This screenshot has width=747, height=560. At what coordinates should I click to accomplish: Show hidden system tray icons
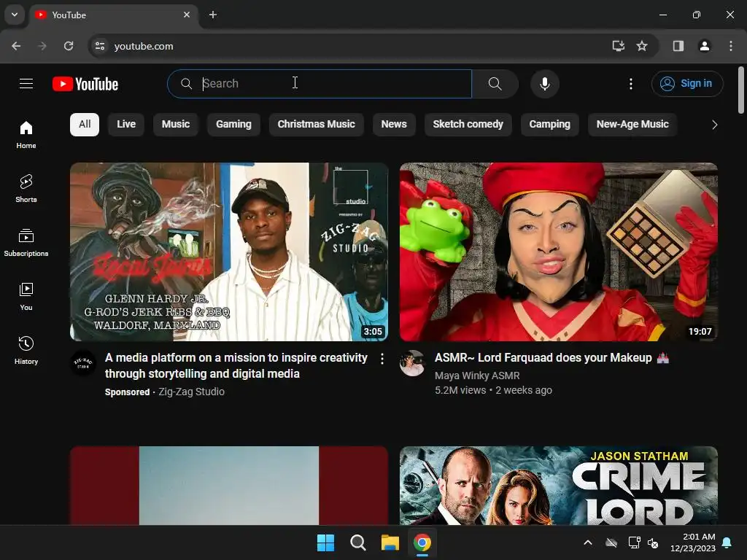pyautogui.click(x=588, y=542)
